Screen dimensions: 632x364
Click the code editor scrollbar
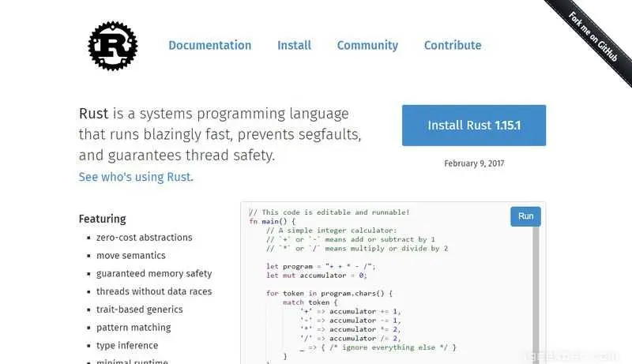pyautogui.click(x=536, y=294)
